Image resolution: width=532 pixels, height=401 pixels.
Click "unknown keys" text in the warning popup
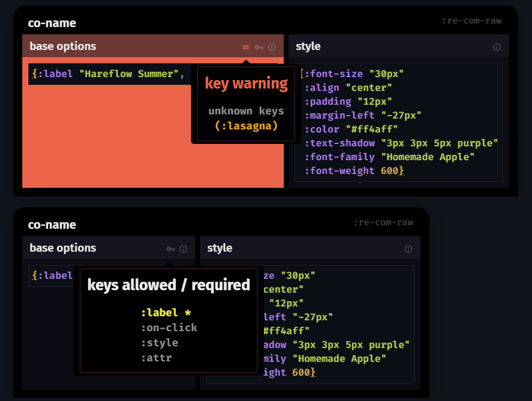pyautogui.click(x=246, y=111)
